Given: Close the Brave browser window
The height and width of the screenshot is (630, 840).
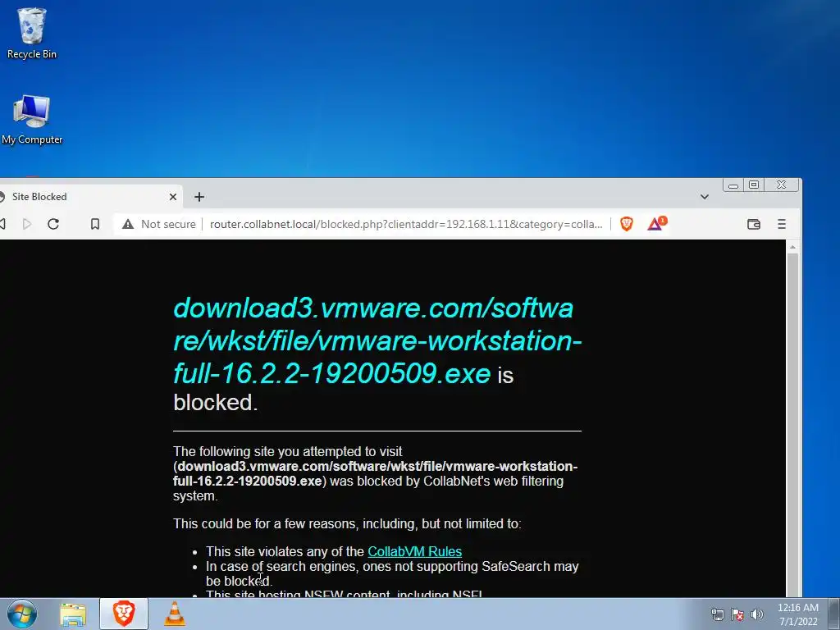Looking at the screenshot, I should tap(782, 185).
